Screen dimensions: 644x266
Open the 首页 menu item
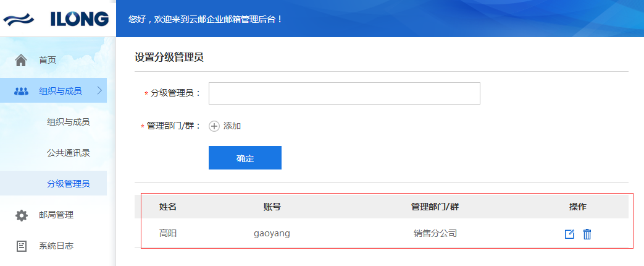click(x=48, y=60)
